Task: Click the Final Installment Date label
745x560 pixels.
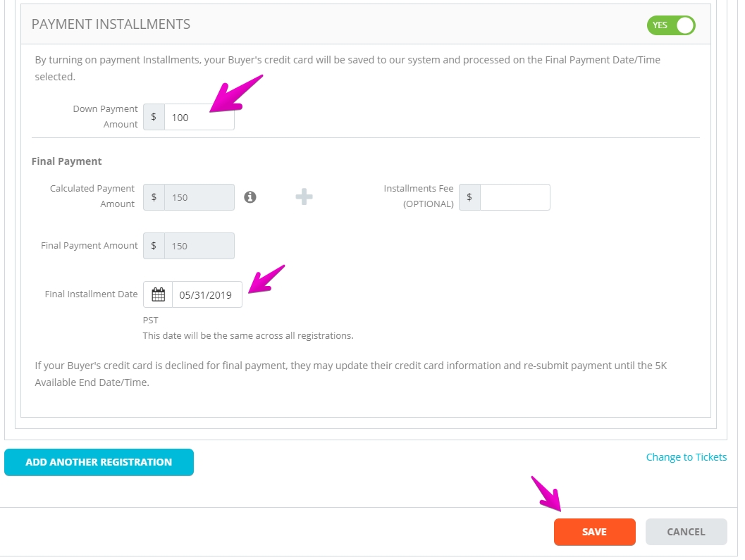Action: tap(91, 294)
